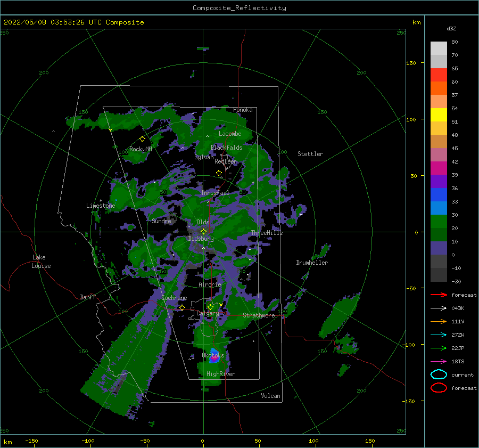Click the magenta 18TS arrow icon
The image size is (479, 448).
click(439, 362)
